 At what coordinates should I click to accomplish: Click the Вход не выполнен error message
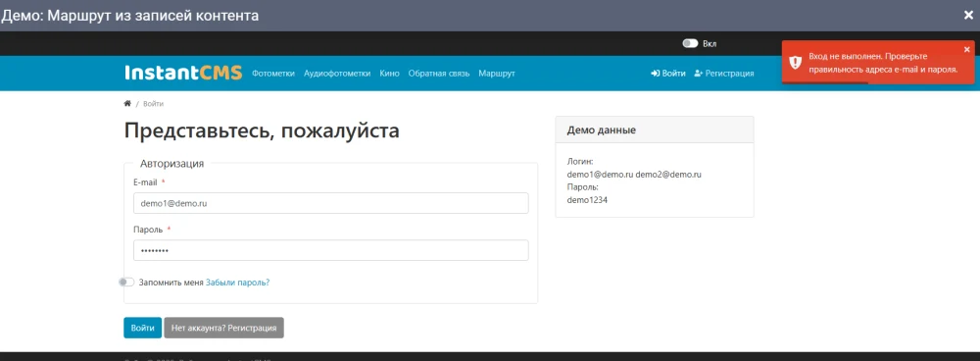(x=883, y=63)
